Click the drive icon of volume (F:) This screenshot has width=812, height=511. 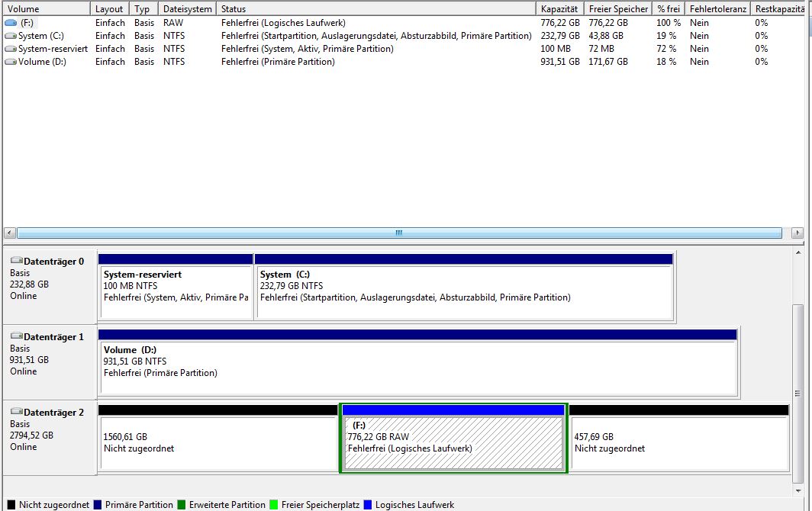[11, 23]
